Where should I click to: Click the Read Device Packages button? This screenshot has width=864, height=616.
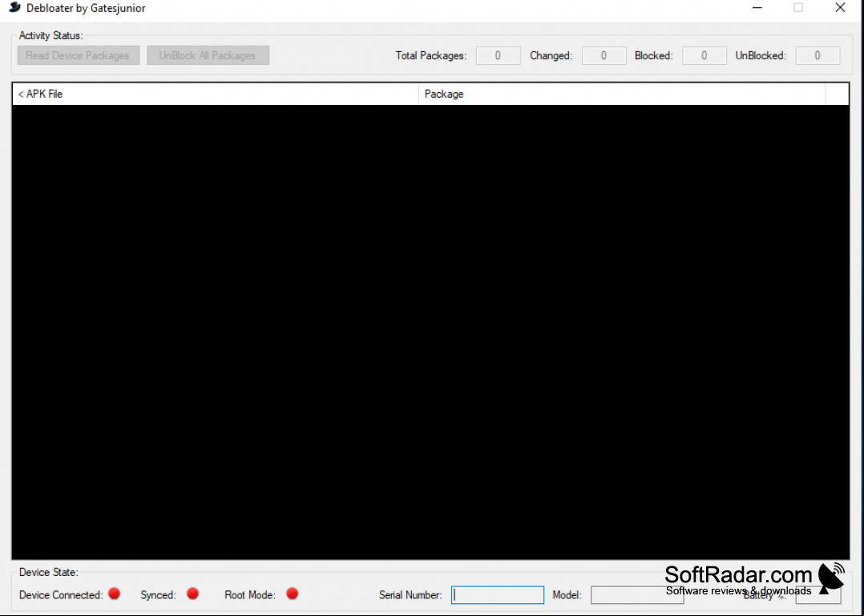[79, 55]
